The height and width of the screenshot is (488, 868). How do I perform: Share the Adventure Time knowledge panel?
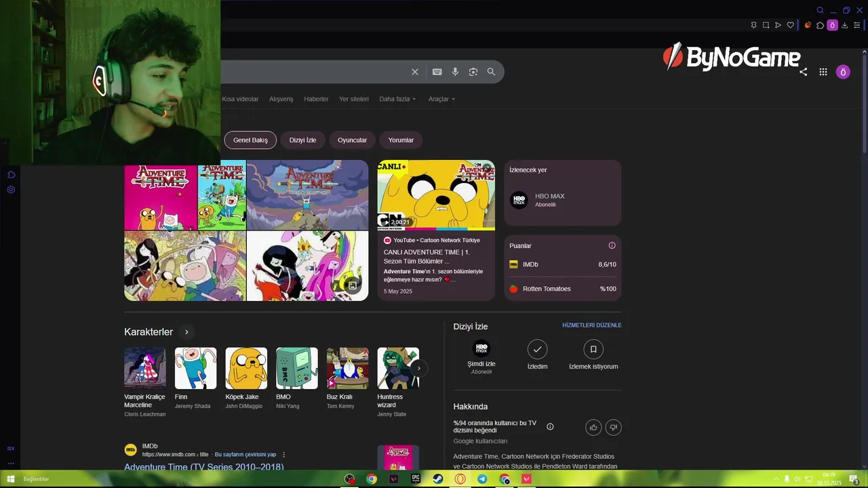[804, 72]
